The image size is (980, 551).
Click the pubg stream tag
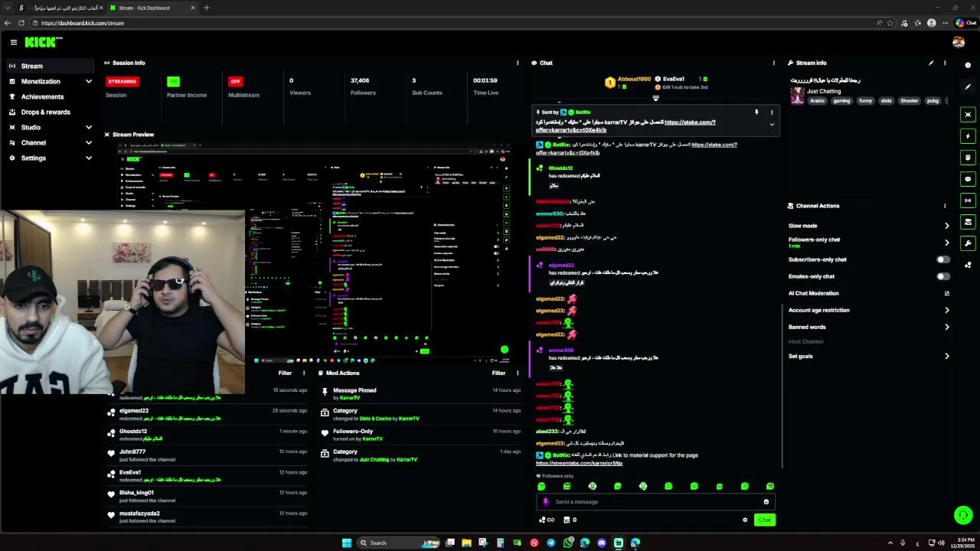[x=933, y=100]
